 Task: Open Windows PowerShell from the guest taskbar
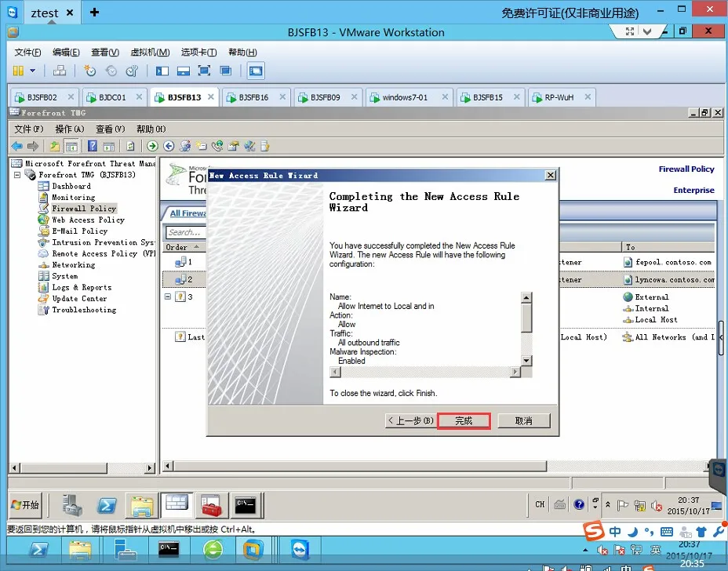coord(107,506)
